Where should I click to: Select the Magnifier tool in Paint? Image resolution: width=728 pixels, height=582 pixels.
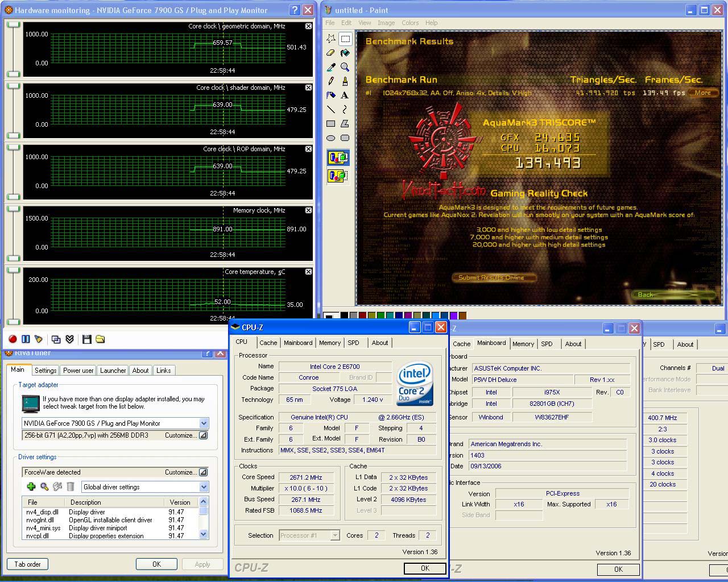point(345,67)
